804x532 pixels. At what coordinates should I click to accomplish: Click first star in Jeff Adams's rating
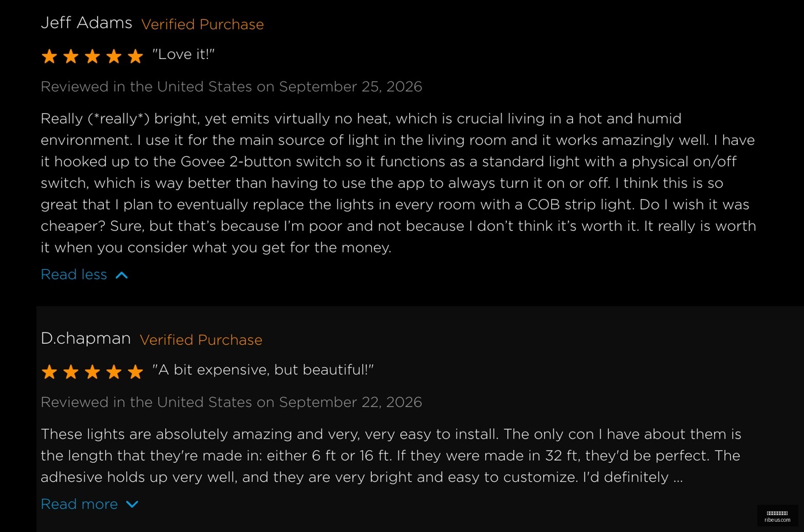click(x=49, y=56)
